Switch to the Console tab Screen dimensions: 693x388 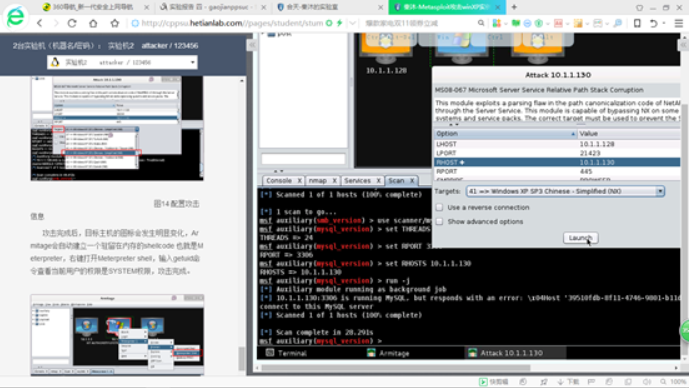[x=279, y=180]
